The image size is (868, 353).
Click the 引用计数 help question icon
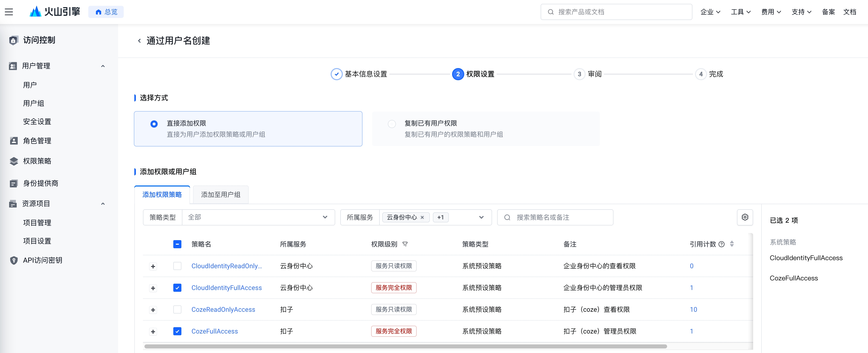click(722, 244)
